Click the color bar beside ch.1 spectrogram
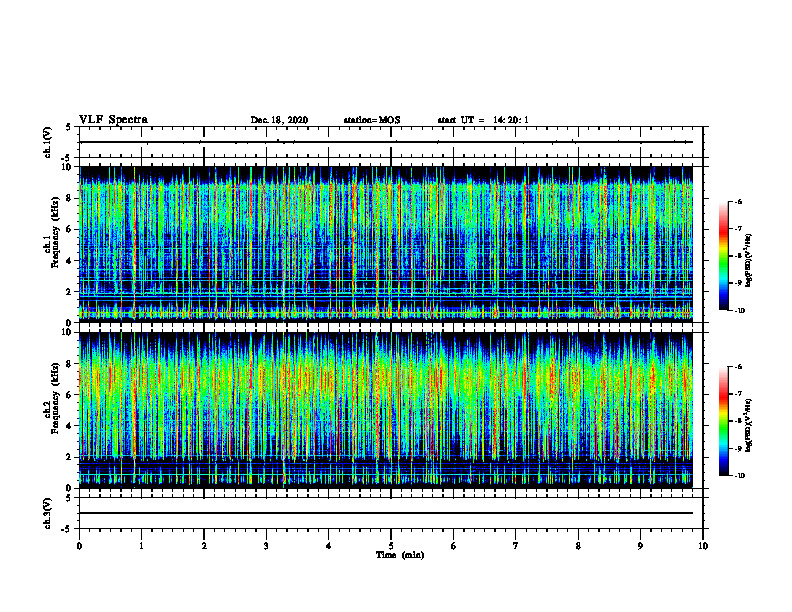792x612 pixels. click(724, 256)
